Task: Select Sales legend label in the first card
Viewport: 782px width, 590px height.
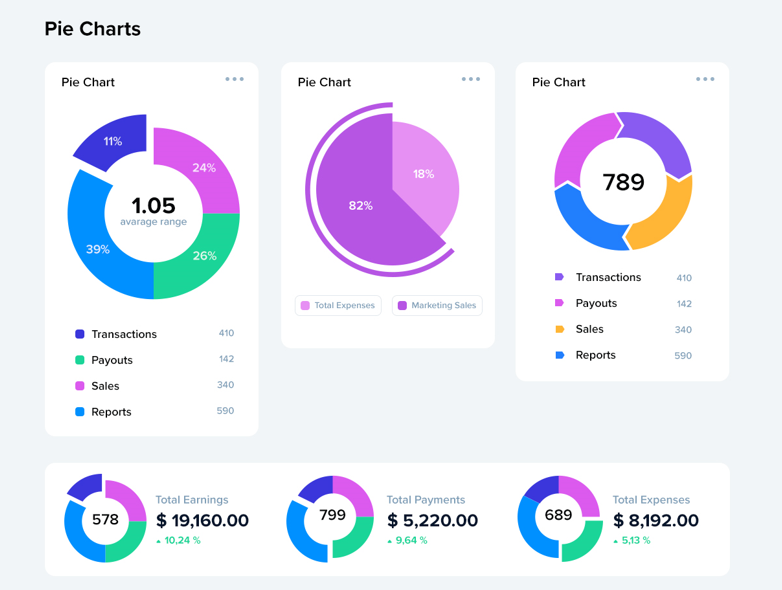Action: pos(105,386)
